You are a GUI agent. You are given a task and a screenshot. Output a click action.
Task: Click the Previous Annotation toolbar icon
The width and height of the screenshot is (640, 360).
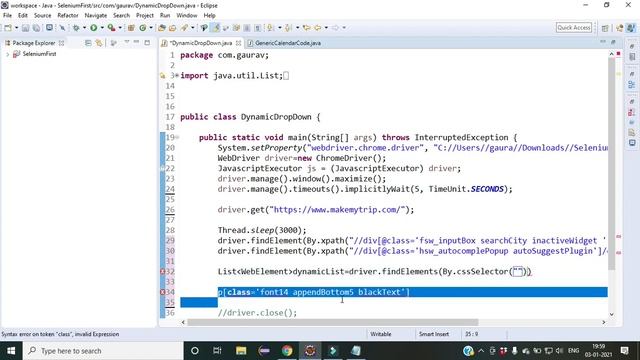coord(288,28)
